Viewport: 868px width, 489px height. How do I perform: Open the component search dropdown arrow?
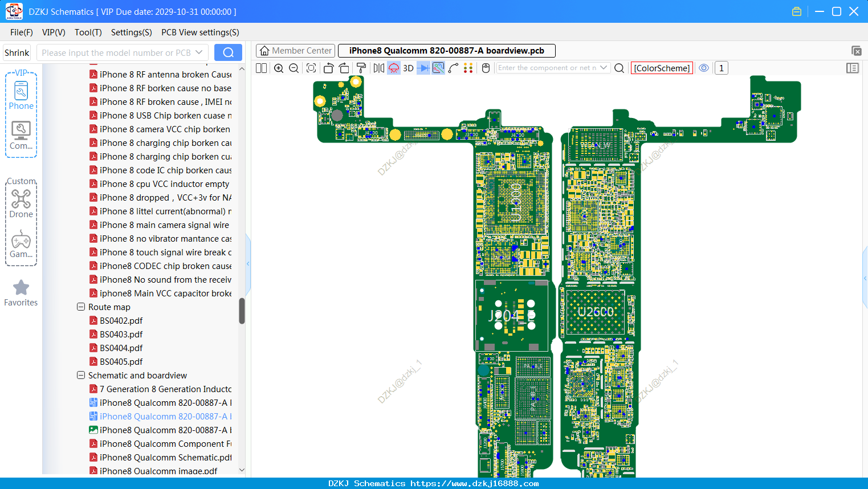[604, 68]
